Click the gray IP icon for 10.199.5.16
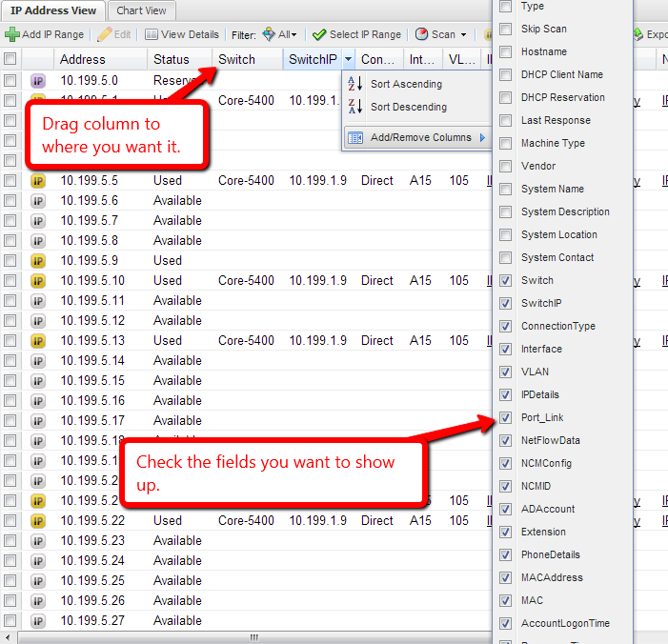The width and height of the screenshot is (668, 644). 38,401
